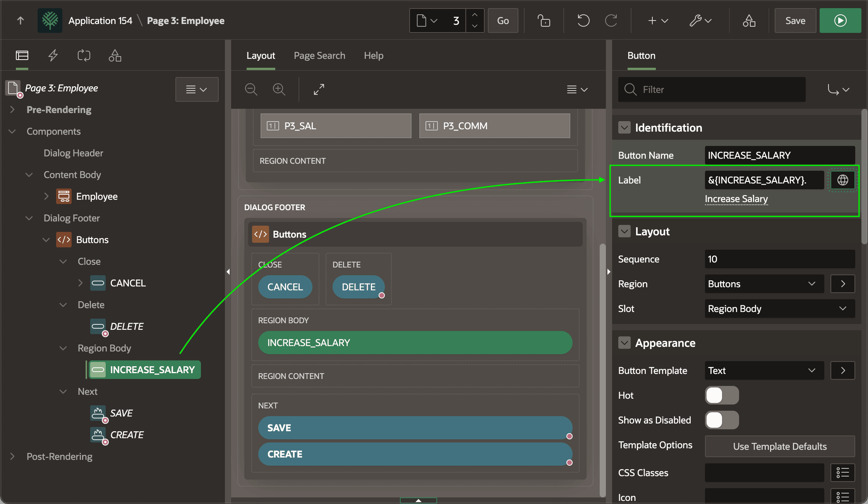Collapse the Dialog Footer node

pyautogui.click(x=29, y=218)
